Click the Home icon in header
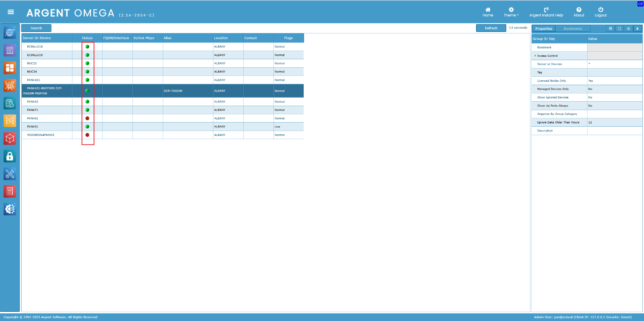Viewport: 644px width, 321px height. coord(488,12)
